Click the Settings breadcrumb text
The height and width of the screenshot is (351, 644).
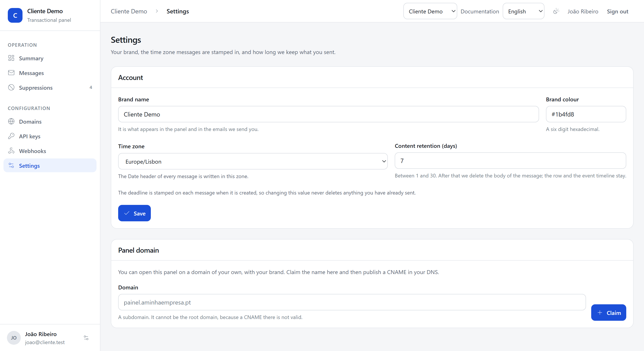click(x=177, y=11)
